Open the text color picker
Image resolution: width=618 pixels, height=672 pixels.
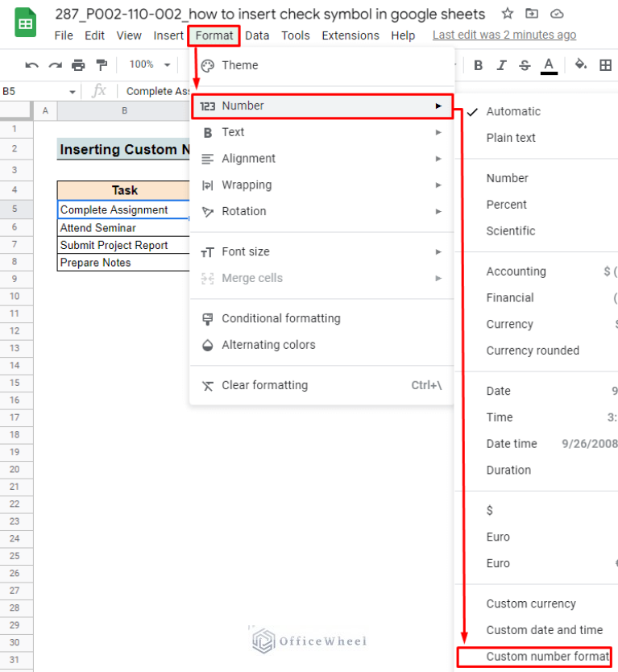[x=548, y=64]
